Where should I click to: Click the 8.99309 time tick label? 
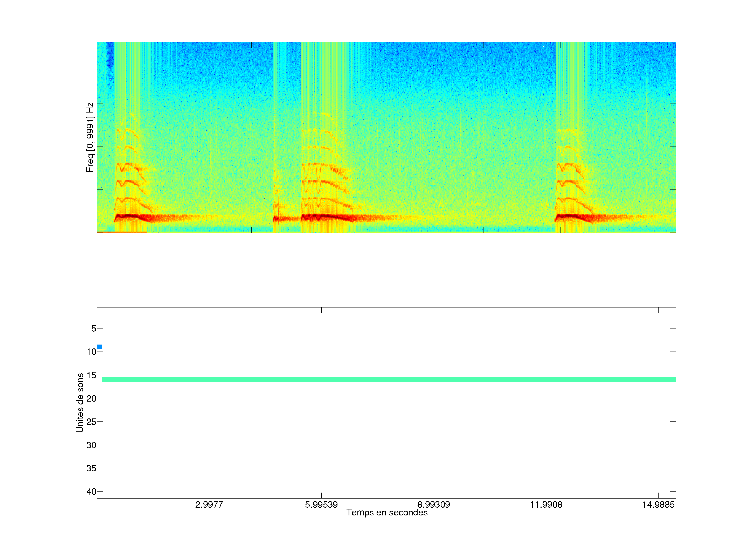(434, 505)
